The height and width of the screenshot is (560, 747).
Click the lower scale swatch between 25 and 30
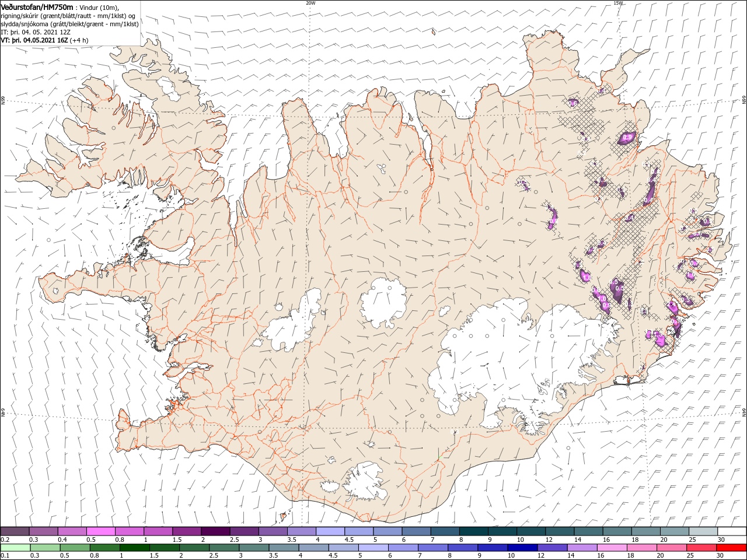701,548
